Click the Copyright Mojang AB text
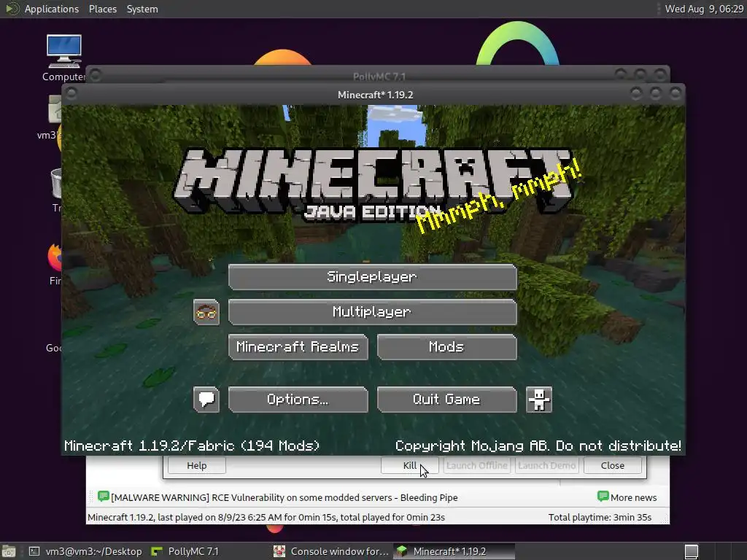Image resolution: width=747 pixels, height=560 pixels. tap(538, 446)
